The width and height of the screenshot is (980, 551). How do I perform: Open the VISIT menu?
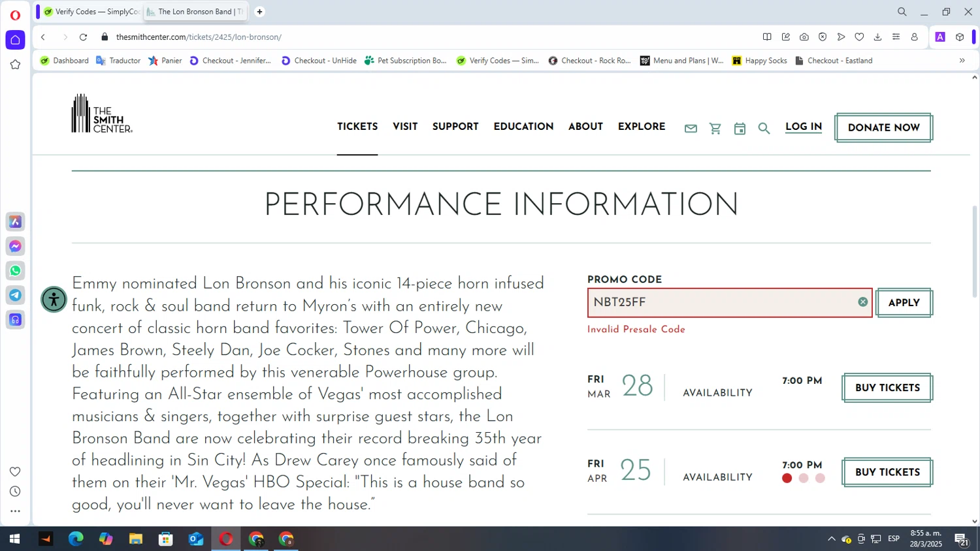pyautogui.click(x=405, y=127)
